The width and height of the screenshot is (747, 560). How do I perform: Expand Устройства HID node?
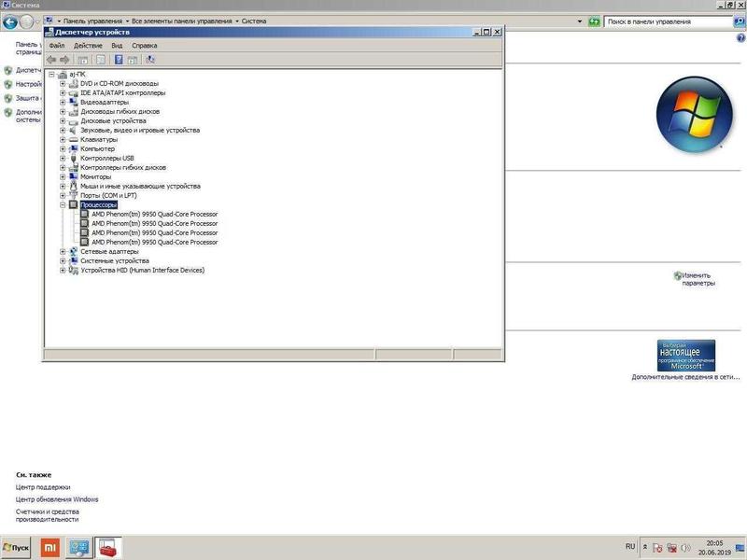point(63,270)
